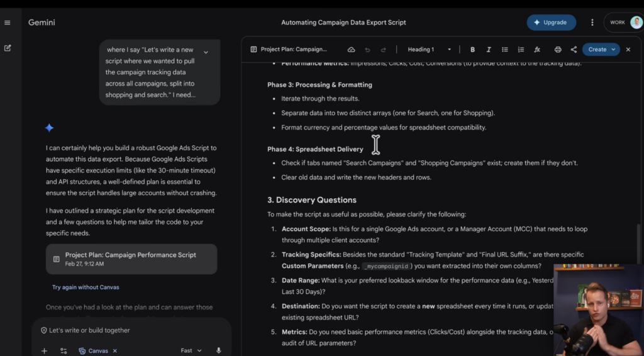The height and width of the screenshot is (356, 644).
Task: Expand the hamburger main menu
Action: click(x=8, y=23)
